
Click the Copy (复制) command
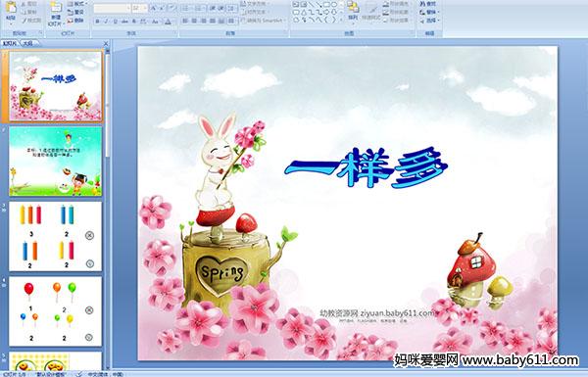pos(28,12)
